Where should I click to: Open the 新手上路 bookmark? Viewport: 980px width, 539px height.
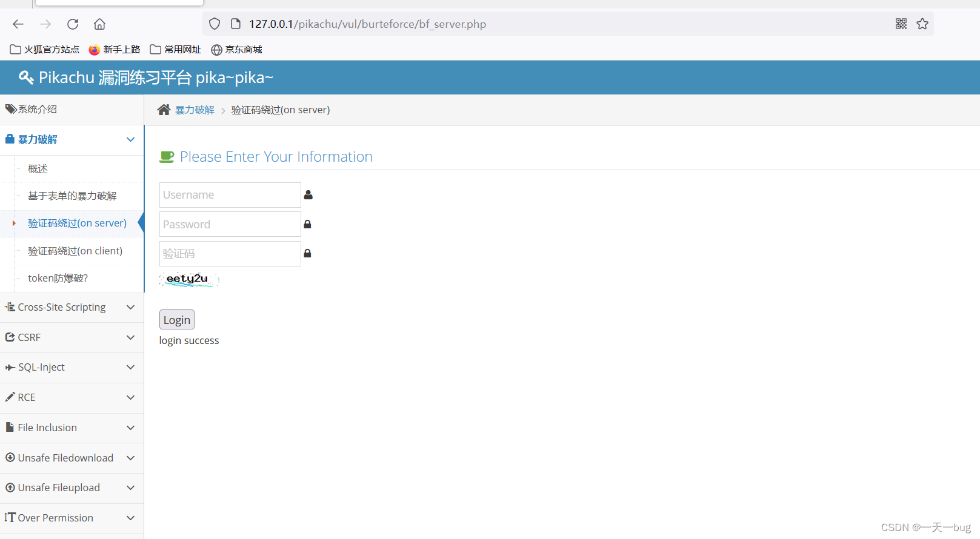[x=115, y=50]
